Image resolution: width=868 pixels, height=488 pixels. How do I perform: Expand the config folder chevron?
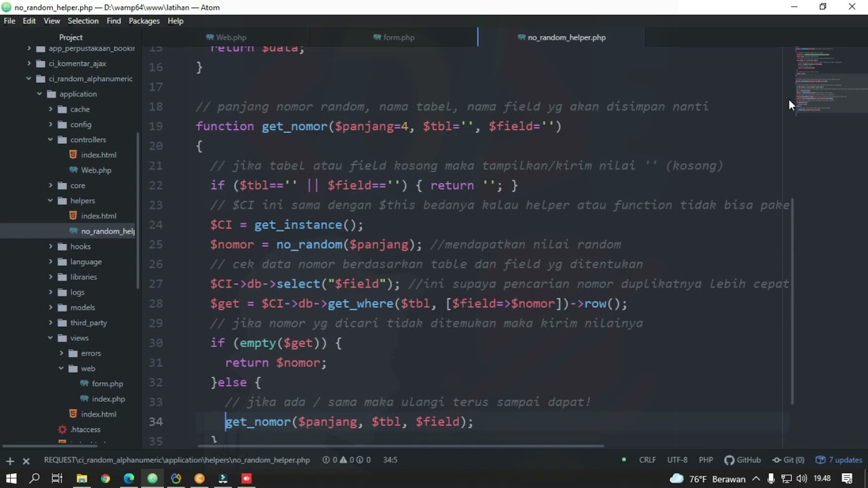point(50,125)
